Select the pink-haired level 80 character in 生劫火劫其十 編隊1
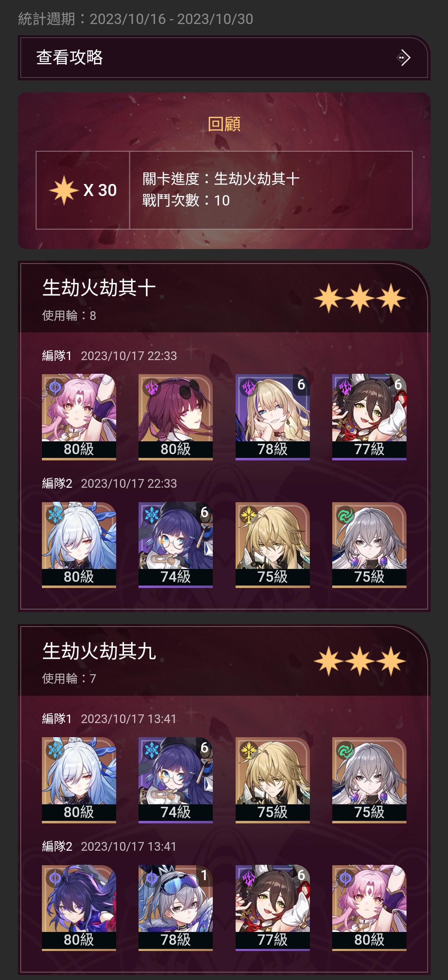The width and height of the screenshot is (448, 980). 79,417
